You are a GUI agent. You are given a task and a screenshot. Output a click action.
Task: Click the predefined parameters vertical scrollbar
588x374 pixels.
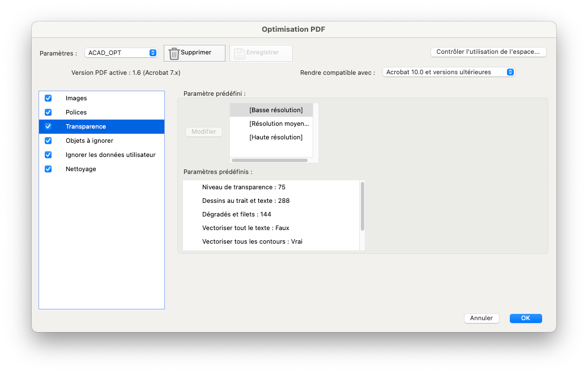[x=362, y=206]
